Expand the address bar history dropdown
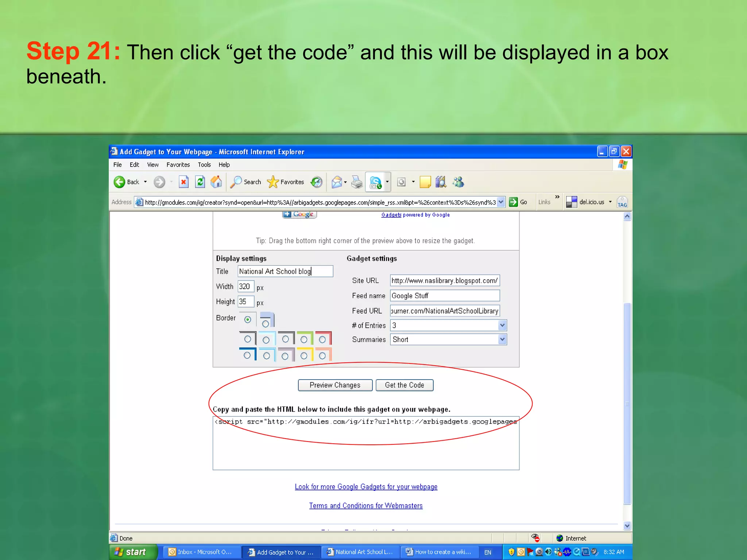Image resolution: width=747 pixels, height=560 pixels. (501, 202)
